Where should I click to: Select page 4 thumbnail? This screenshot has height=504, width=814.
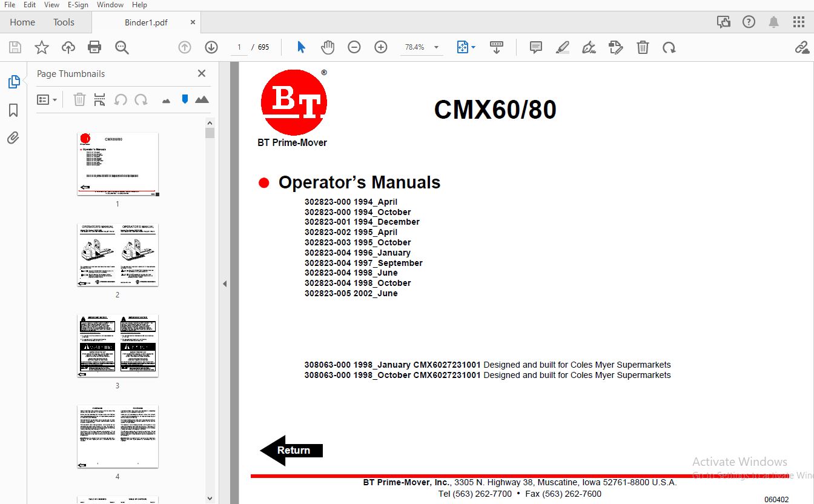[x=118, y=437]
